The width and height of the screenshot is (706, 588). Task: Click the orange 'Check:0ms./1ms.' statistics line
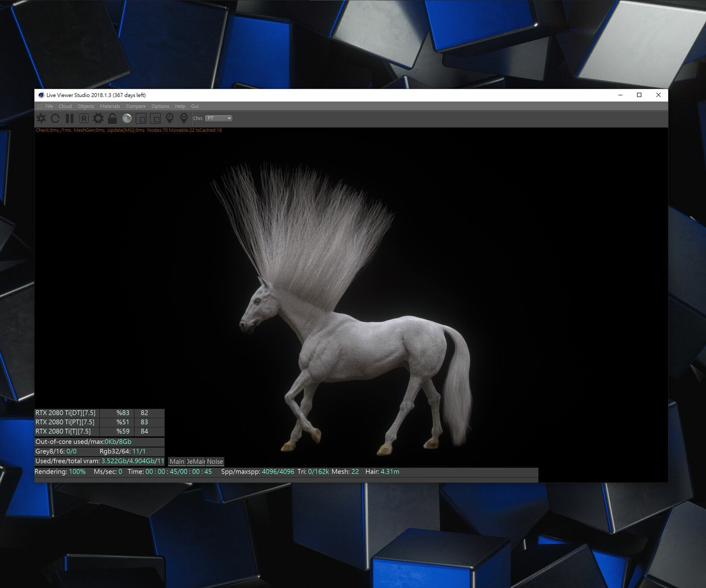(128, 130)
